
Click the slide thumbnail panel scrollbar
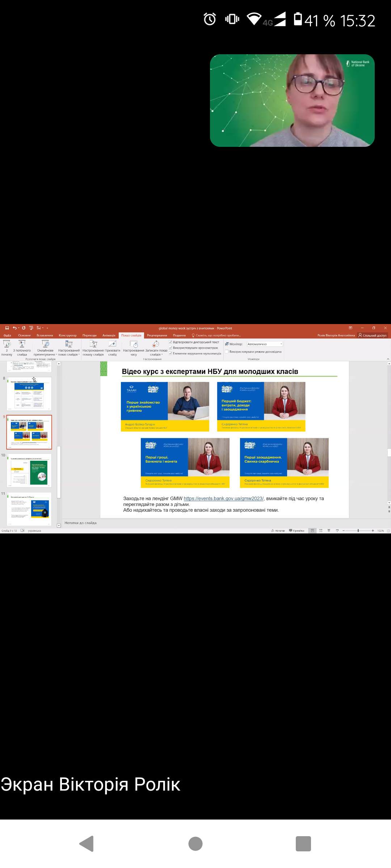tap(59, 472)
